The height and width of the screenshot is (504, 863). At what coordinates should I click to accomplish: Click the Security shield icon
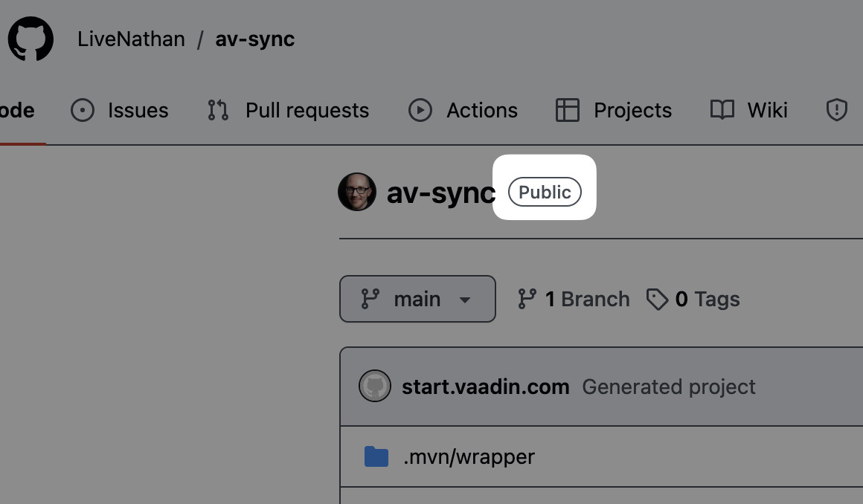[837, 111]
